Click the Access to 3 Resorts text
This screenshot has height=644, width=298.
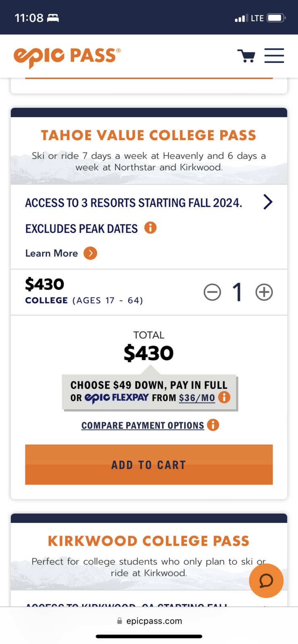tap(133, 203)
